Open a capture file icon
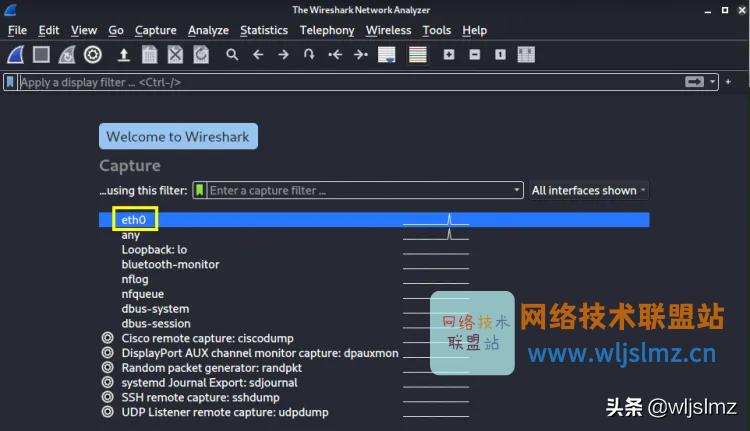This screenshot has width=750, height=431. (x=124, y=55)
